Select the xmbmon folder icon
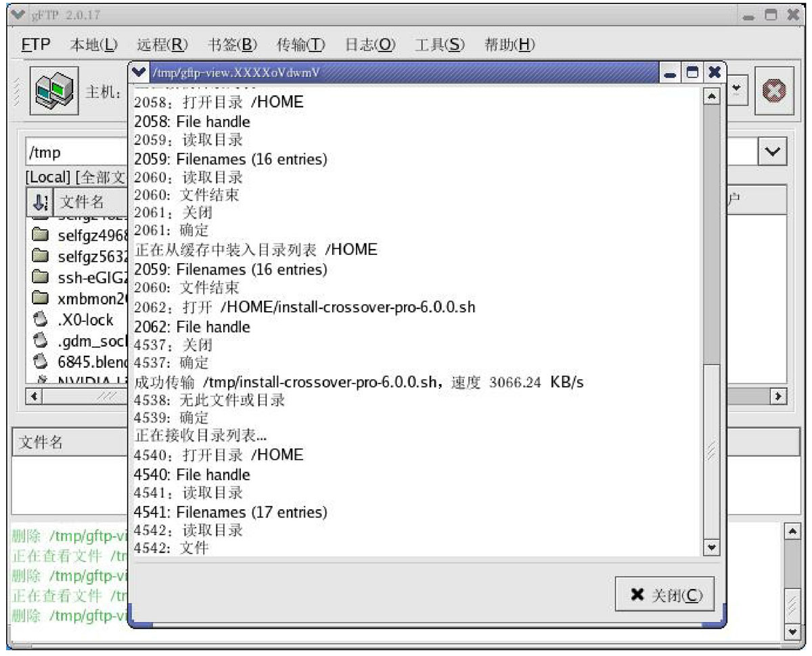The width and height of the screenshot is (812, 656). tap(42, 298)
